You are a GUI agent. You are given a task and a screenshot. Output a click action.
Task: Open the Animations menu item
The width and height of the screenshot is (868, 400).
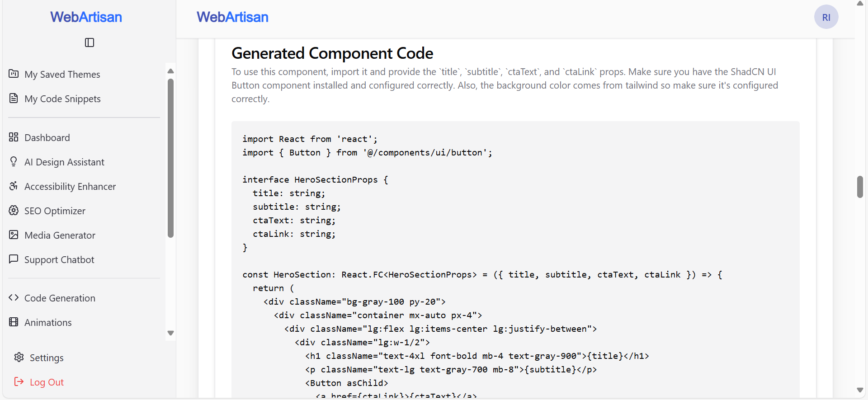pyautogui.click(x=48, y=322)
